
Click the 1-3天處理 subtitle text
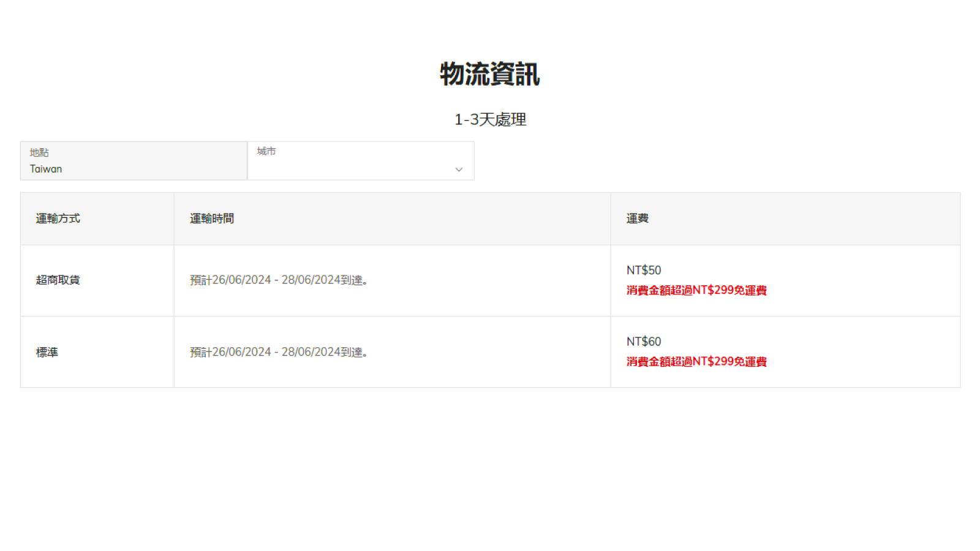point(490,119)
